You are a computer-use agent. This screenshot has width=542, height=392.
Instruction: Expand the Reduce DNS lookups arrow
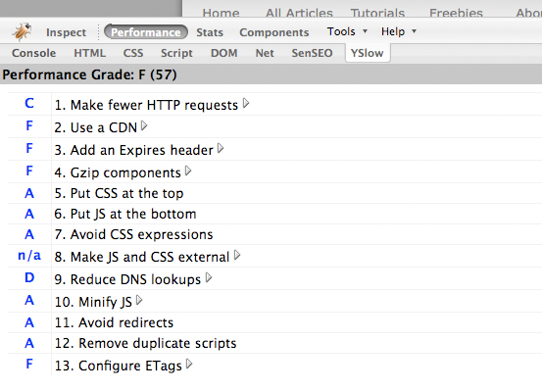(209, 277)
